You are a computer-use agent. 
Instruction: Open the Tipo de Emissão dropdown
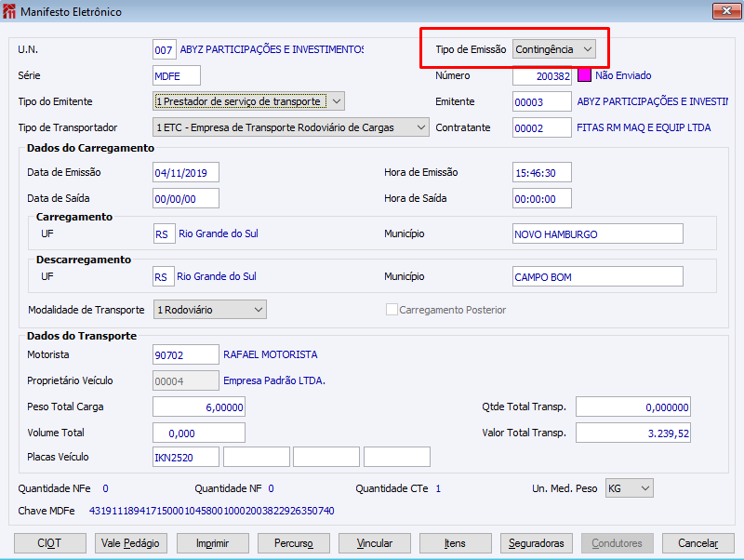click(554, 48)
